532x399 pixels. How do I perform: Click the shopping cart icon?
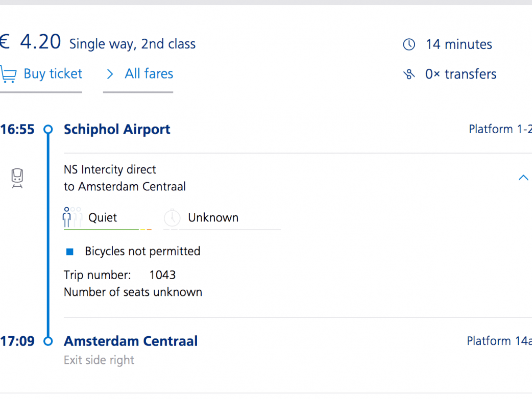click(x=8, y=74)
